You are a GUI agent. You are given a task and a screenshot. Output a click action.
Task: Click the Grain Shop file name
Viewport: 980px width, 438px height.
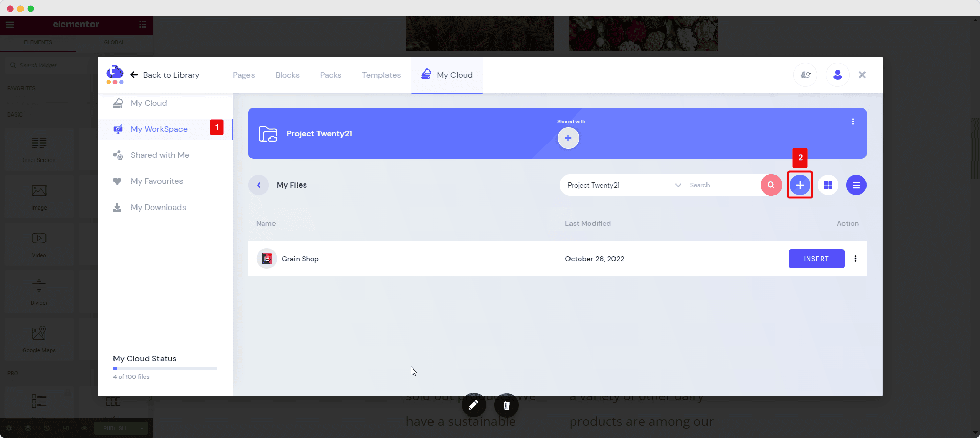click(x=300, y=259)
